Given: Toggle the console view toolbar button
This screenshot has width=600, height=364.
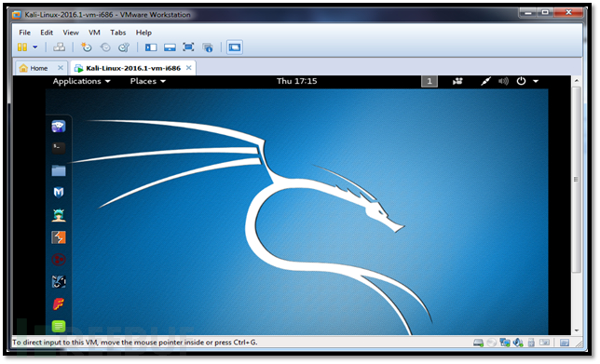Looking at the screenshot, I should click(x=235, y=47).
